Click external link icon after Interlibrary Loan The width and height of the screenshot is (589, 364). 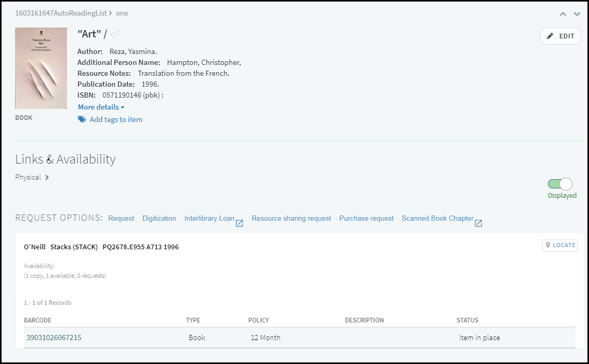pos(239,223)
